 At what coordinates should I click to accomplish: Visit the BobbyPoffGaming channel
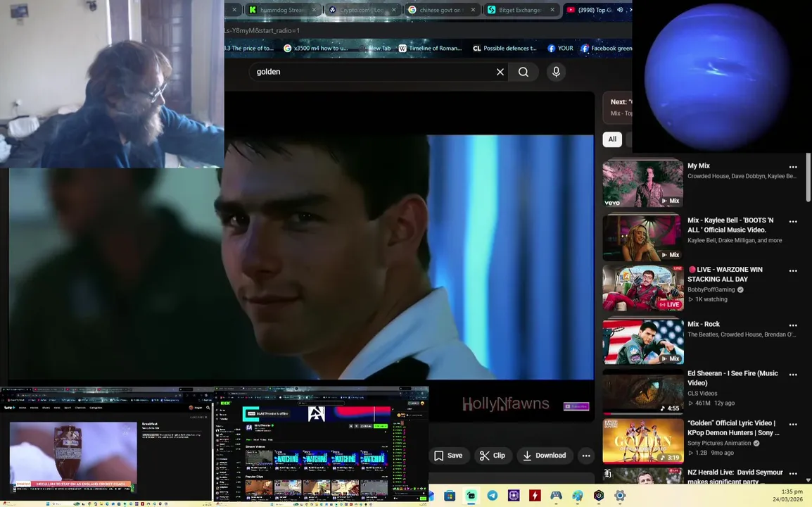[x=711, y=290]
